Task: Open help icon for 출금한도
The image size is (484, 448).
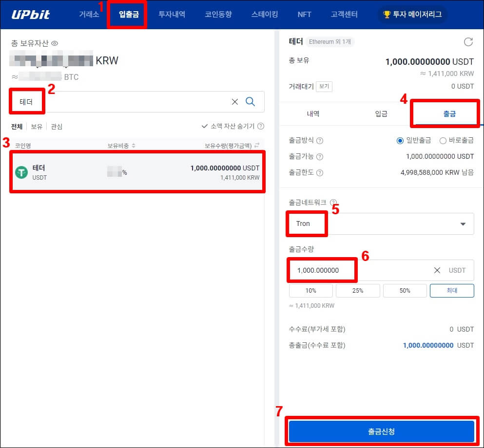Action: (320, 173)
